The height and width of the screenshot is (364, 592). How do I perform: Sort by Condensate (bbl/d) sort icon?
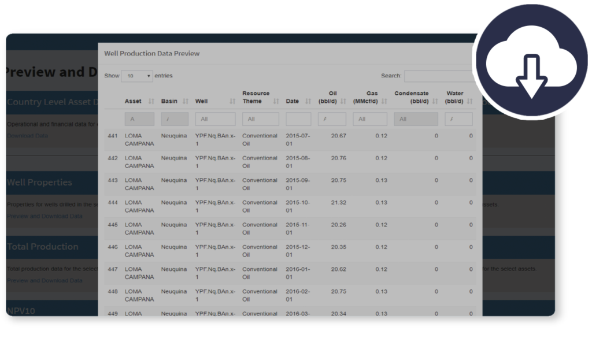pos(435,102)
